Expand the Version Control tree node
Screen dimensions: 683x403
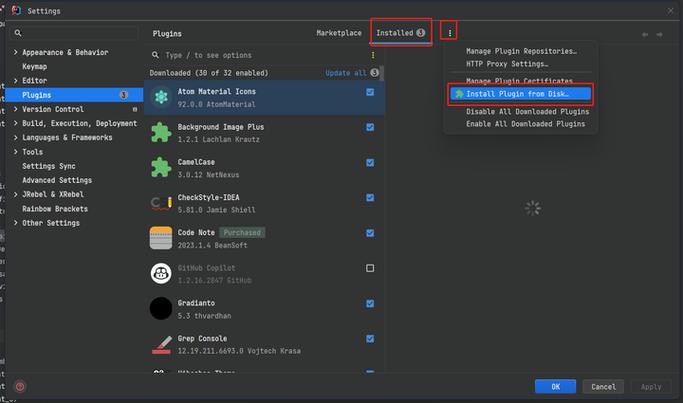pyautogui.click(x=15, y=109)
